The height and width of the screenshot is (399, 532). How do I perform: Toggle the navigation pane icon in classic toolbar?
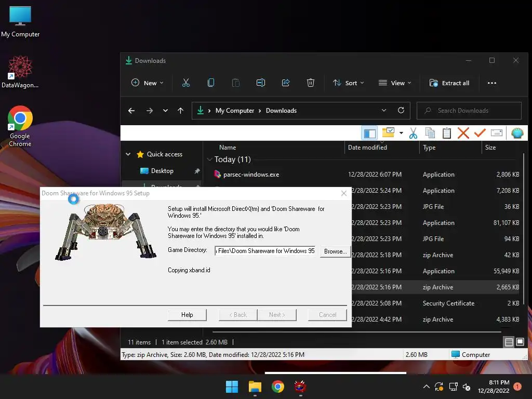tap(369, 134)
